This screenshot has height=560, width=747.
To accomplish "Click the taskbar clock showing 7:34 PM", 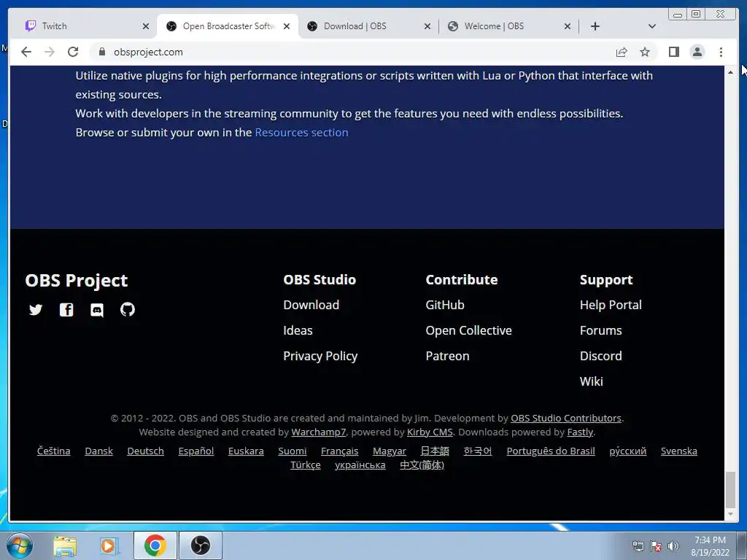I will [710, 546].
